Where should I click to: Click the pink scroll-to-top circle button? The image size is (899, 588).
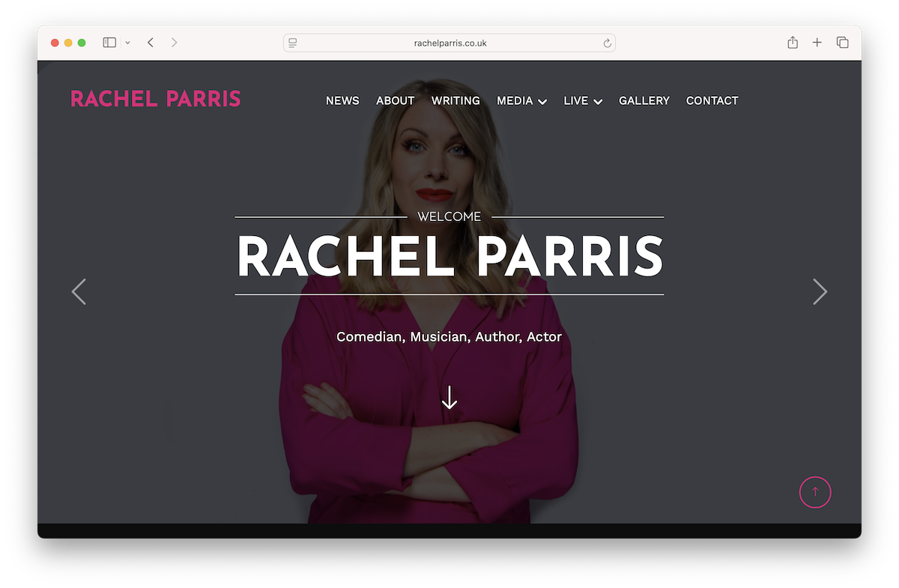pyautogui.click(x=815, y=492)
